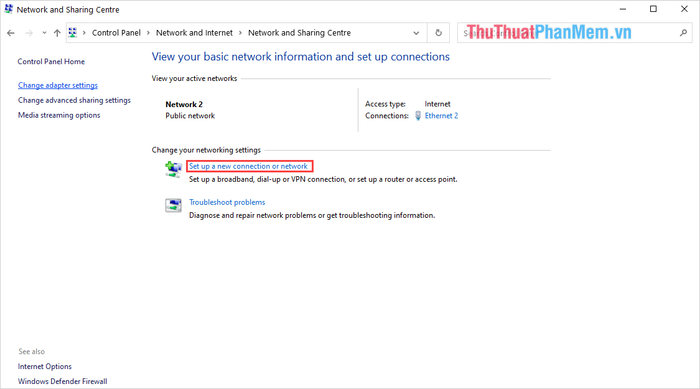
Task: Open address bar history dropdown
Action: [x=416, y=33]
